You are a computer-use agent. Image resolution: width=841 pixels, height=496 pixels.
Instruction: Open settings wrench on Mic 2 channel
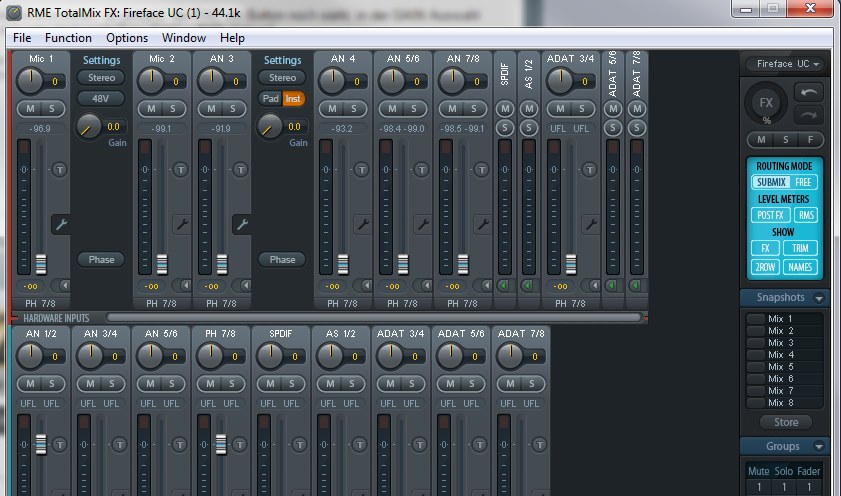tap(182, 224)
